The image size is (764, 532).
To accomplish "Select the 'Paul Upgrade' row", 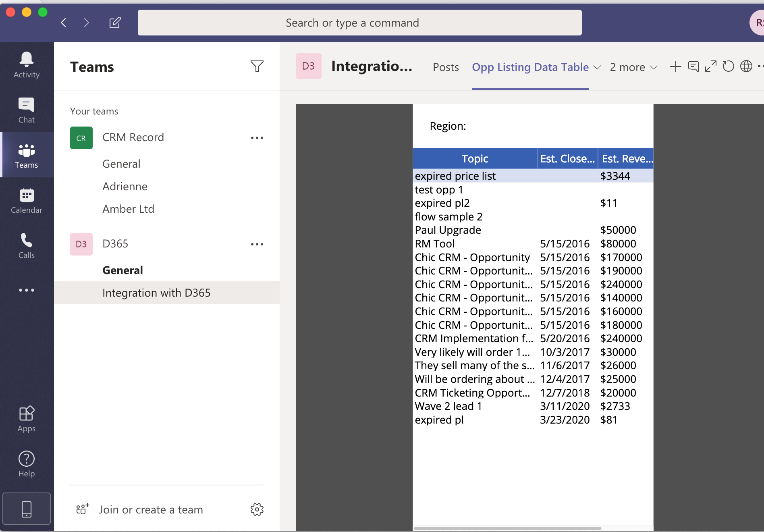I will [x=533, y=230].
